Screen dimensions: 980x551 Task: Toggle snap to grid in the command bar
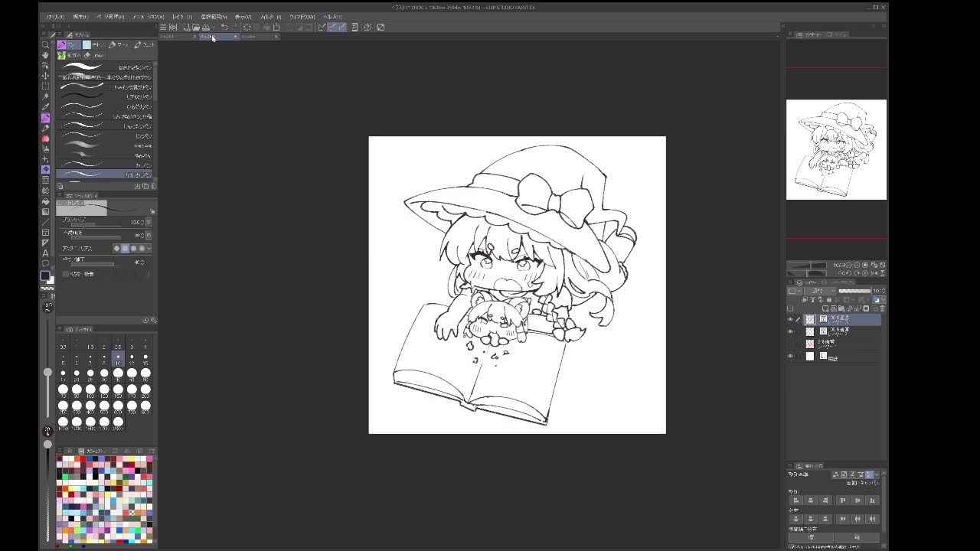click(341, 27)
